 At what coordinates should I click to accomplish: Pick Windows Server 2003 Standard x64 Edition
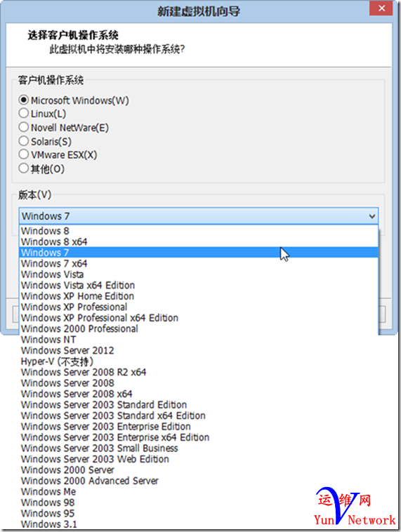pyautogui.click(x=199, y=415)
